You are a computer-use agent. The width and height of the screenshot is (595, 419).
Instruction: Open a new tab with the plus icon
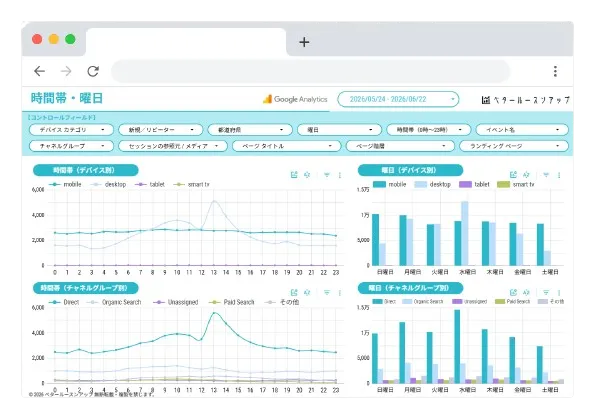304,42
